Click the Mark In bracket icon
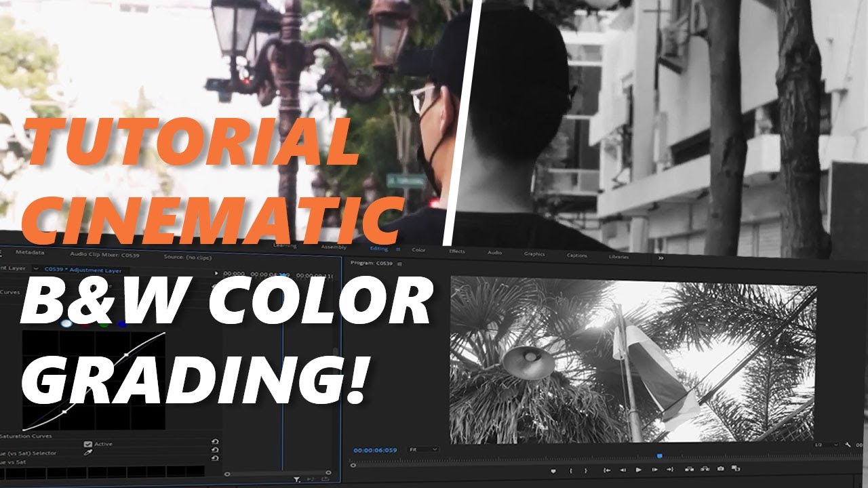Image resolution: width=868 pixels, height=488 pixels. (571, 470)
